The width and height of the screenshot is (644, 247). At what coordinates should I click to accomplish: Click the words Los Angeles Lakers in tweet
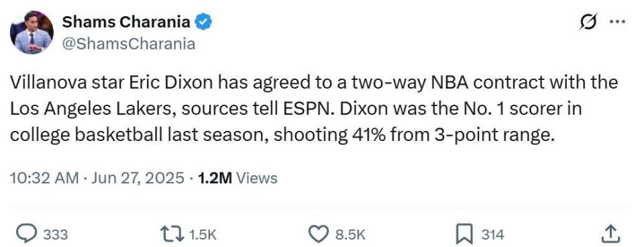click(92, 109)
